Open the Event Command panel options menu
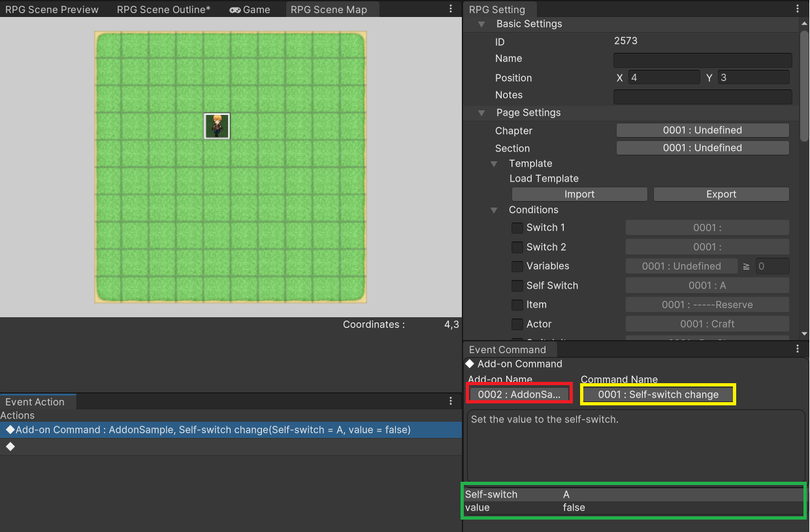This screenshot has width=810, height=532. pyautogui.click(x=798, y=349)
